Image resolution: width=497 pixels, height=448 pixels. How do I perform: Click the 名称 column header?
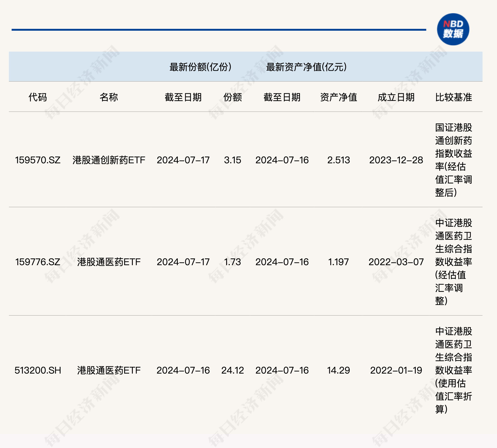pyautogui.click(x=109, y=97)
